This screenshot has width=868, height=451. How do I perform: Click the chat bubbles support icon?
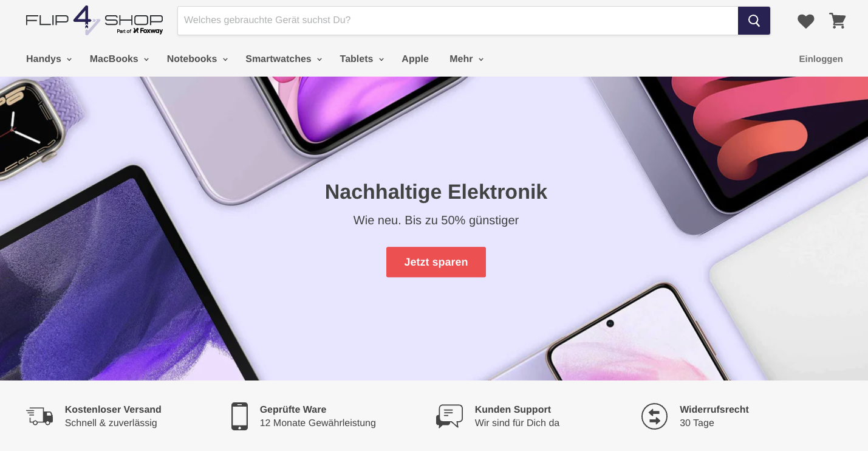(x=449, y=416)
